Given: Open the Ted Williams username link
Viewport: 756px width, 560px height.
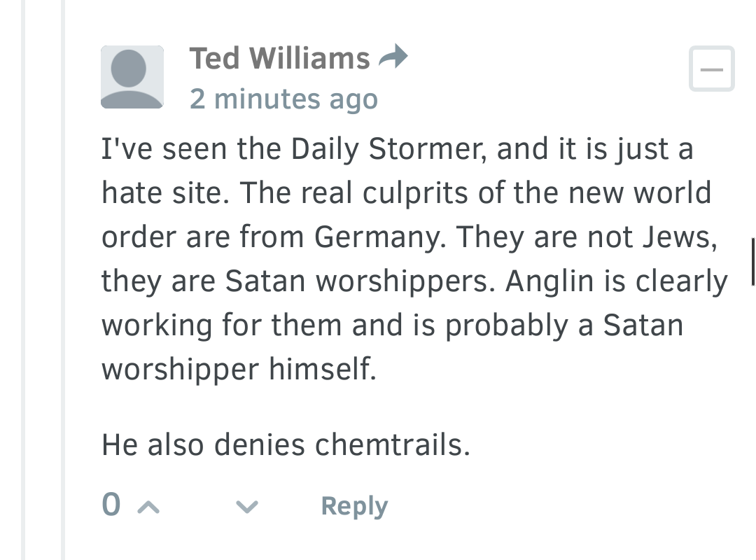Looking at the screenshot, I should coord(279,58).
